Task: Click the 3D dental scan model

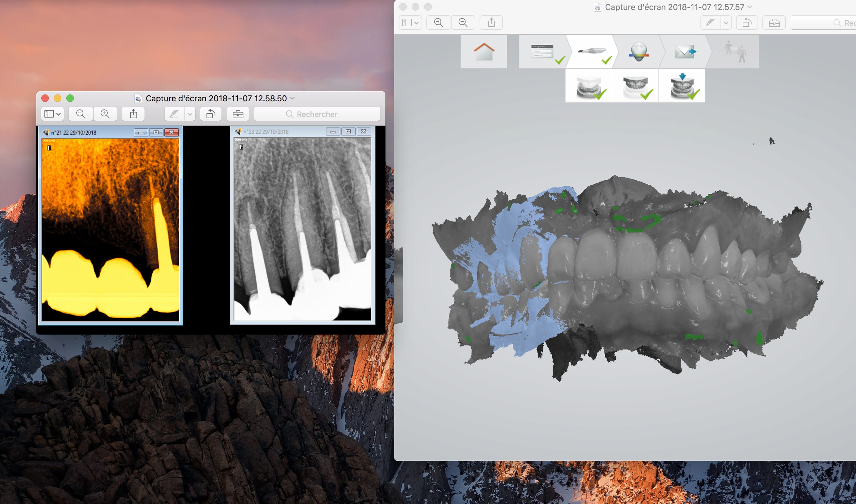Action: (x=628, y=279)
